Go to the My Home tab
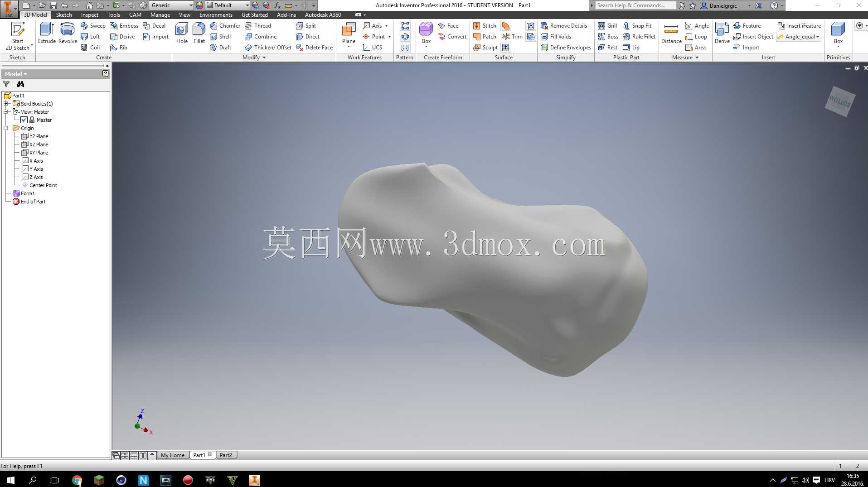 point(173,455)
